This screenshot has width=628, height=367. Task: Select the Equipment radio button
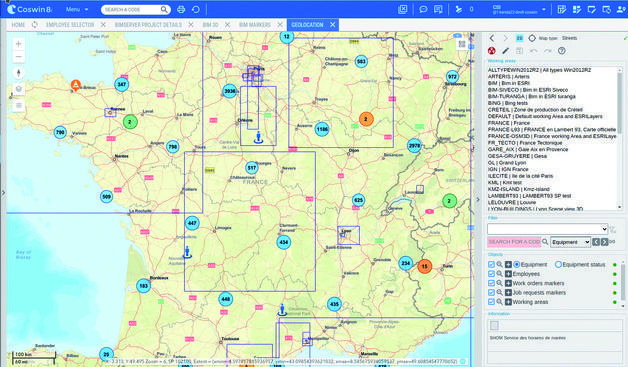coord(517,264)
